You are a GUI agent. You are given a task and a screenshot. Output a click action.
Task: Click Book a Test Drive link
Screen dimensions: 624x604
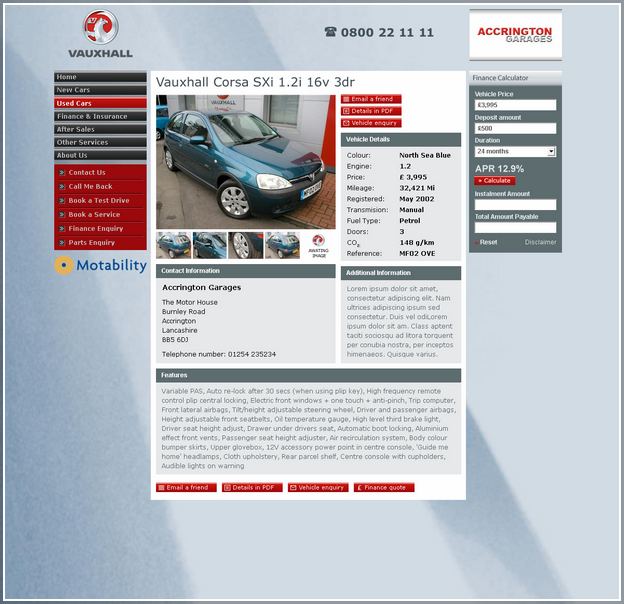[99, 200]
